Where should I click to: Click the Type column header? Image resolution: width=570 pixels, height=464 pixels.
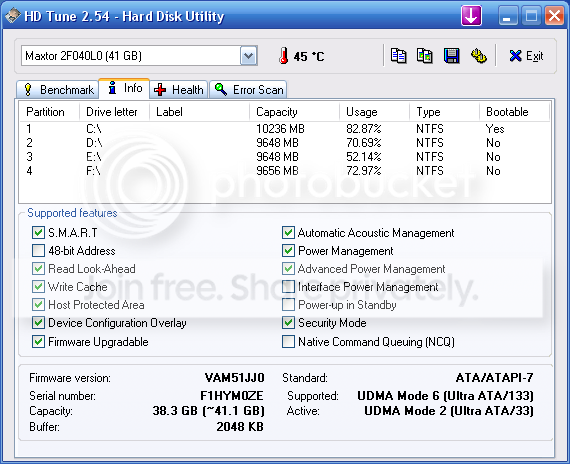coord(445,112)
